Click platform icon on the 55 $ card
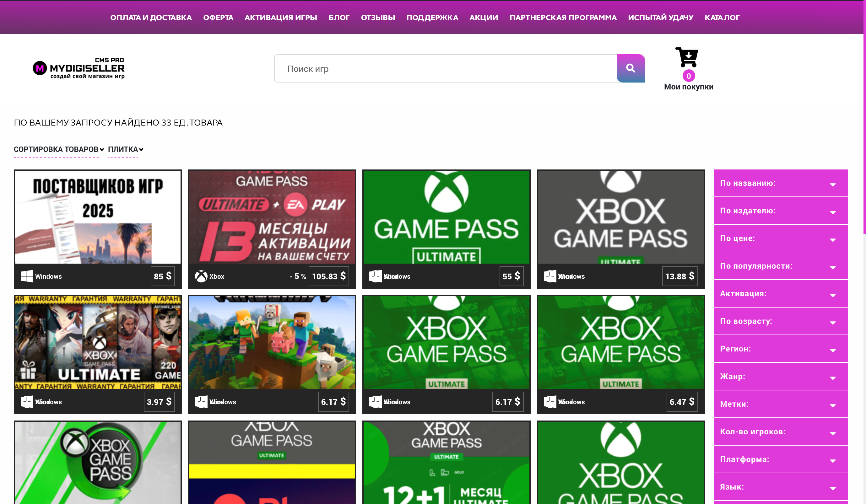Screen dimensions: 866x504 [375, 276]
